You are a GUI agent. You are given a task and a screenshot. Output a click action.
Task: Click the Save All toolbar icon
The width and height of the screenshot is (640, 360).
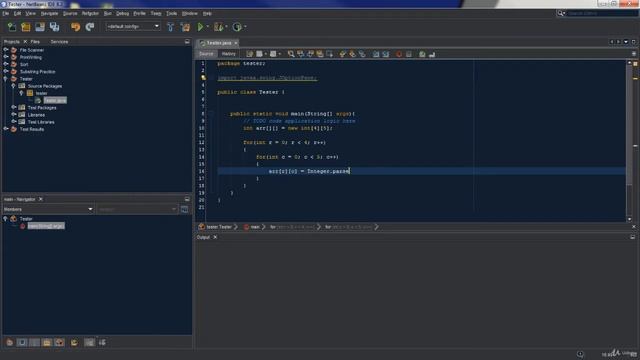pyautogui.click(x=54, y=27)
